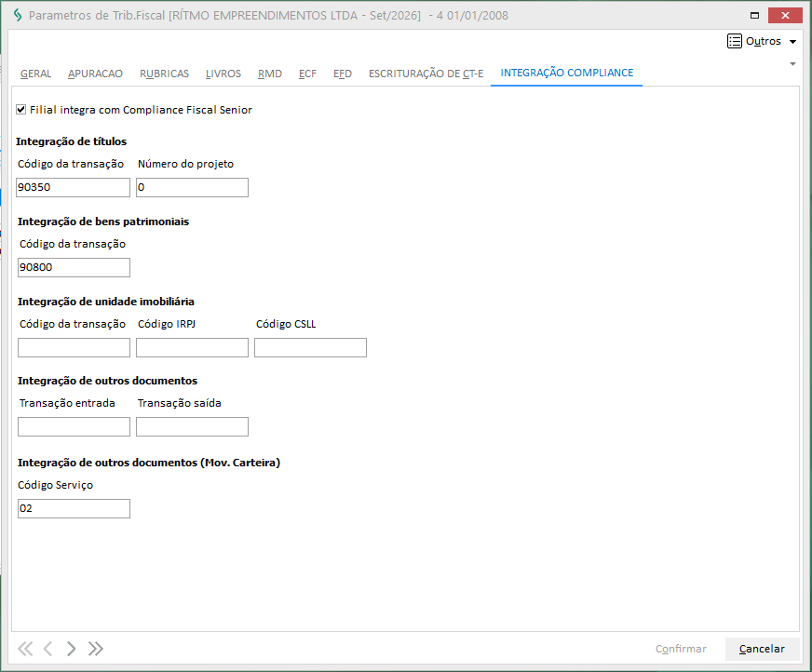812x672 pixels.
Task: Open the ECF tab
Action: click(307, 74)
